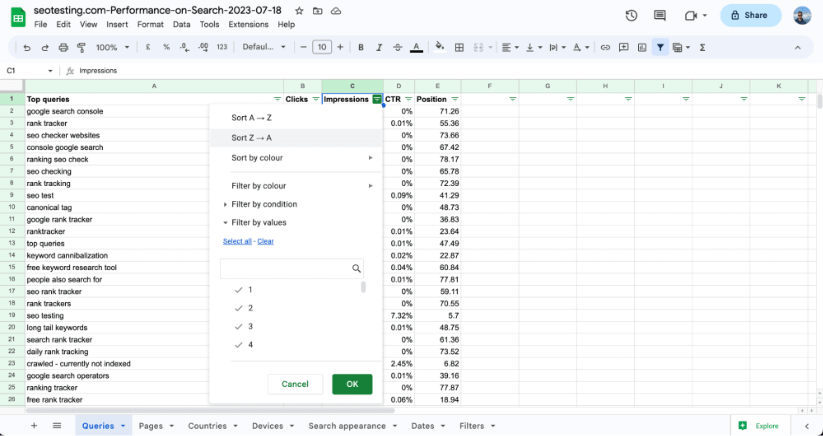This screenshot has height=436, width=823.
Task: Toggle italic formatting
Action: coord(379,47)
